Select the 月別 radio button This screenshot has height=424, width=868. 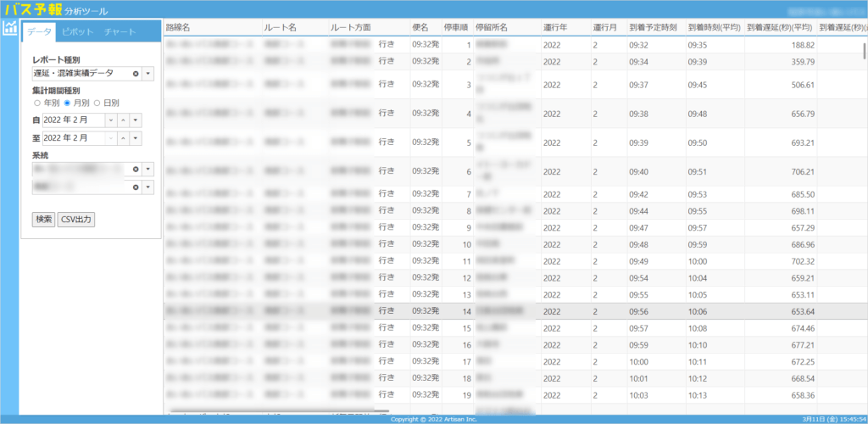pyautogui.click(x=68, y=103)
